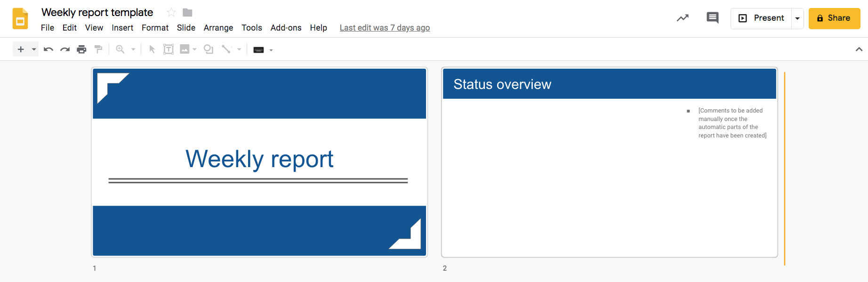
Task: Print the presentation
Action: (81, 49)
